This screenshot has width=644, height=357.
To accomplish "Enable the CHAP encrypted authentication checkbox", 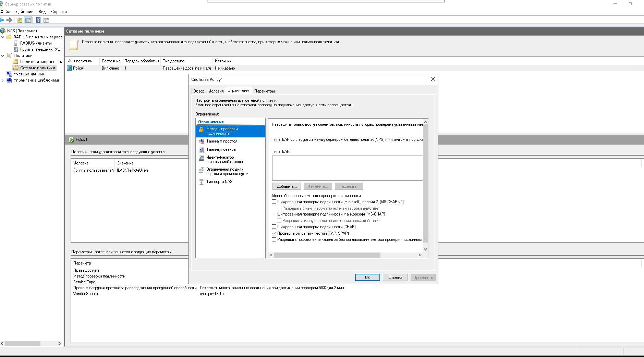I will pos(274,227).
